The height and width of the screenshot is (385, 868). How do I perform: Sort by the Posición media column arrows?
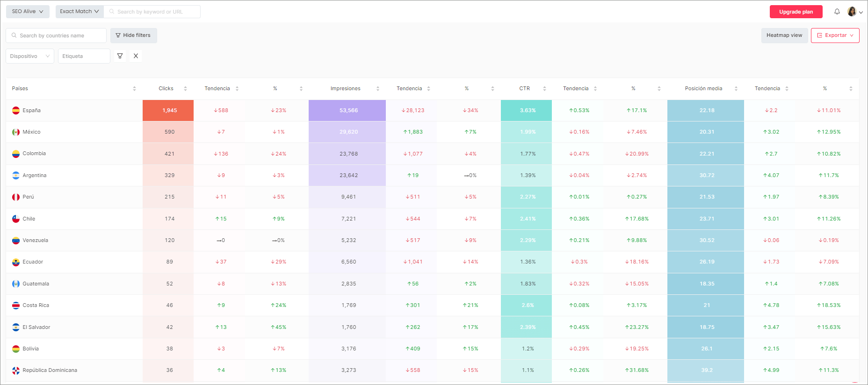(736, 89)
